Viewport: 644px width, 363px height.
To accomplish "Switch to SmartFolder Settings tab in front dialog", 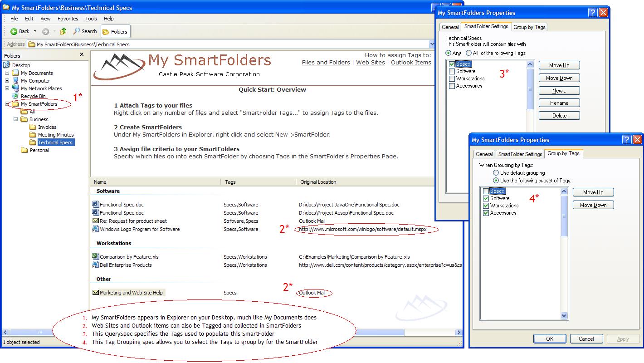I will point(520,154).
